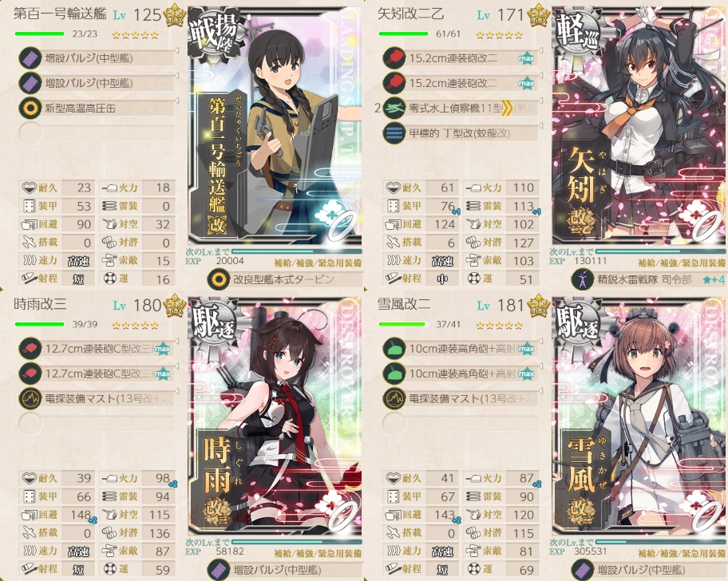The width and height of the screenshot is (728, 581).
Task: Open 雪風改二 ship card artwork
Action: pyautogui.click(x=639, y=416)
